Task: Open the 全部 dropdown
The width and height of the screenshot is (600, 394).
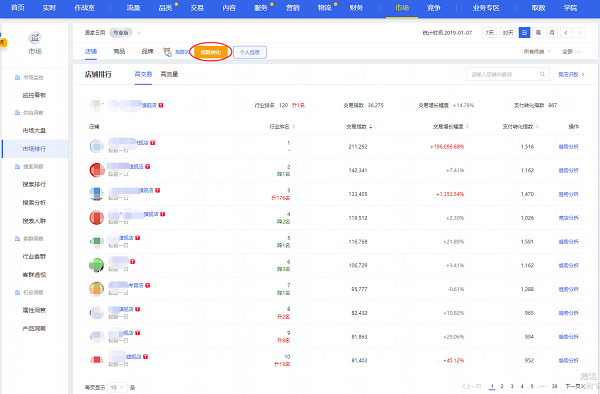Action: pyautogui.click(x=571, y=52)
